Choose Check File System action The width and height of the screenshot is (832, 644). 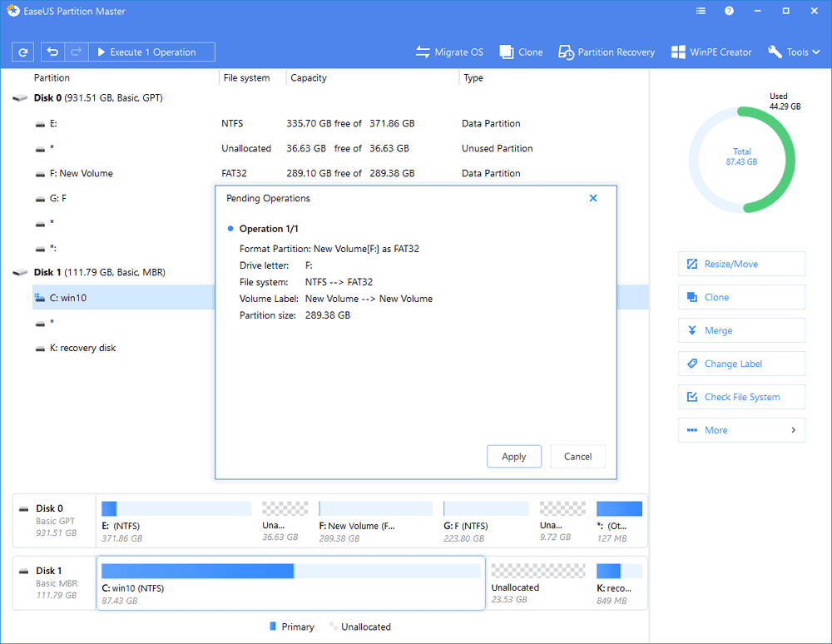(741, 397)
